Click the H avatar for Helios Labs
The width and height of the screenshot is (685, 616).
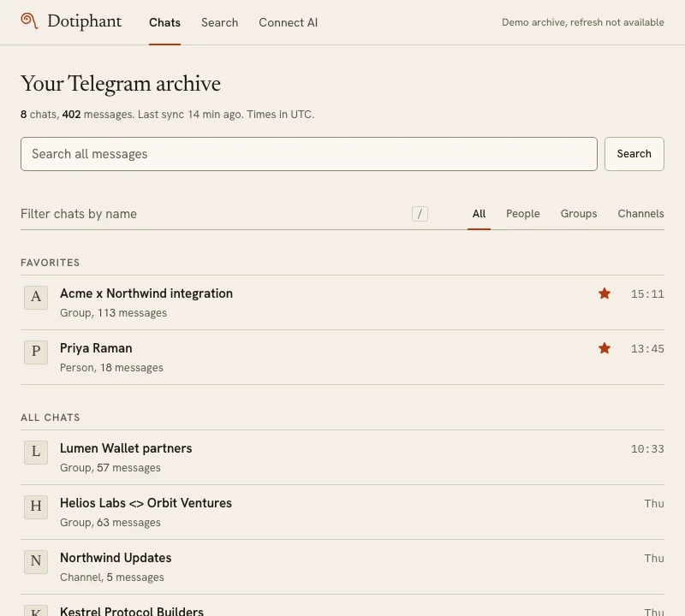click(x=36, y=506)
